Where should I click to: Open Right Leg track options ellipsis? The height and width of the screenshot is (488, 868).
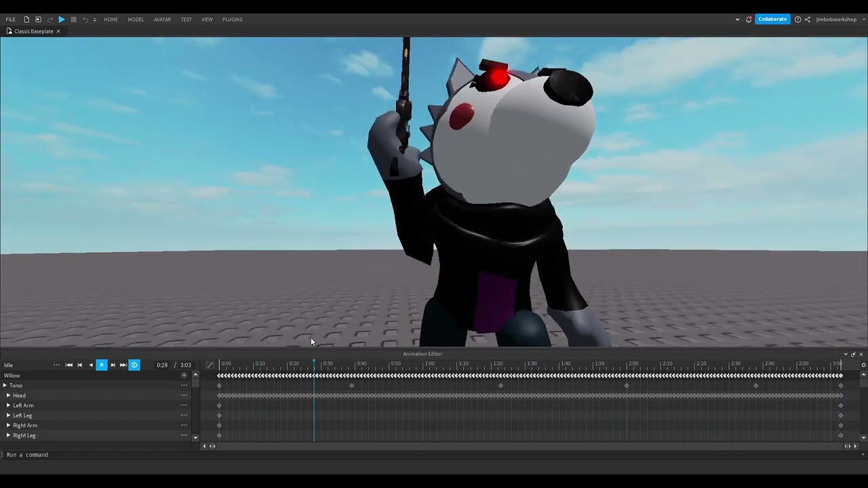(x=184, y=435)
